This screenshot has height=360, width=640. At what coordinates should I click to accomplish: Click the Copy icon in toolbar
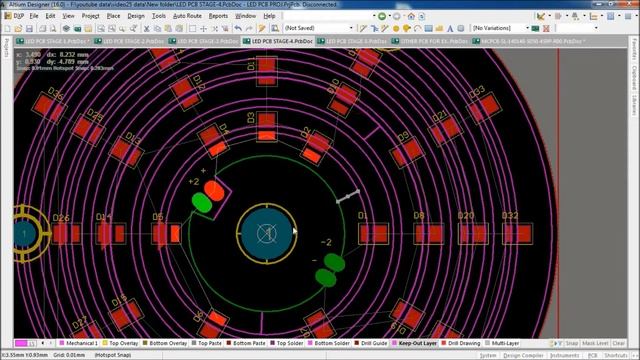click(157, 29)
